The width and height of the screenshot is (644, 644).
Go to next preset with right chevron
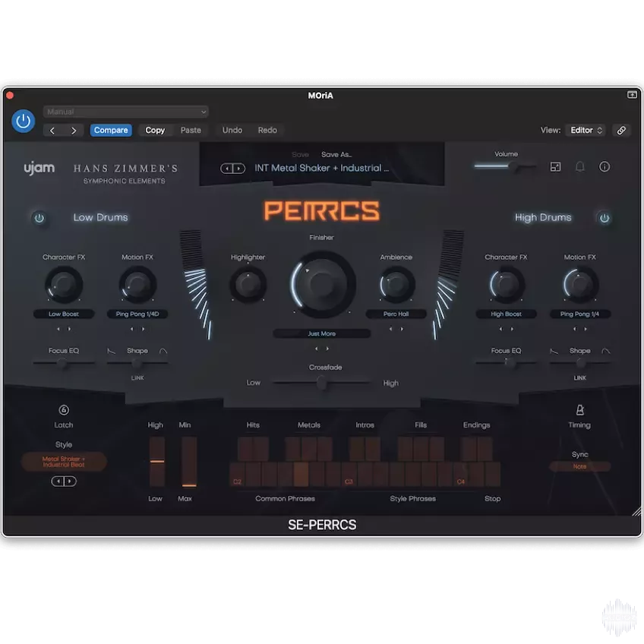point(74,131)
